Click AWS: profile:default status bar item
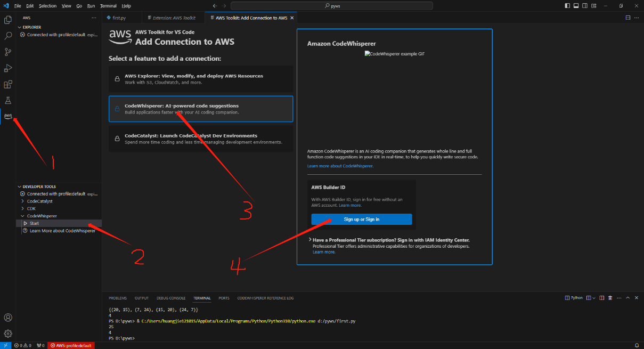Image resolution: width=644 pixels, height=349 pixels. 71,345
